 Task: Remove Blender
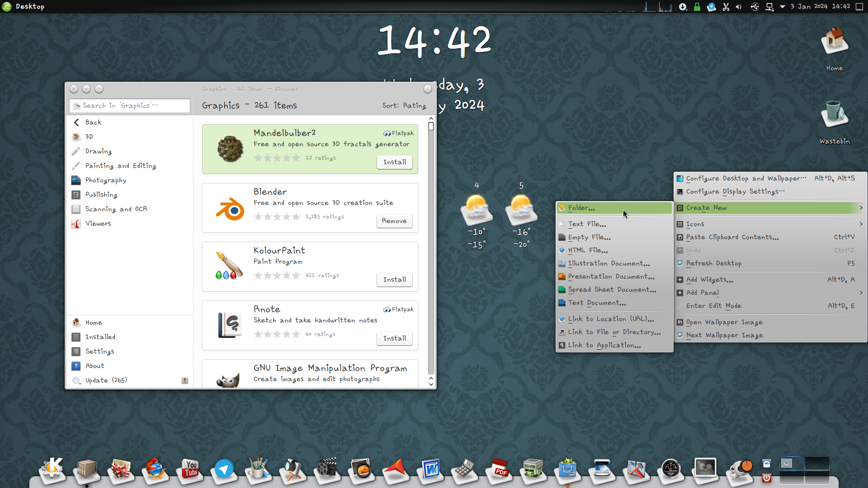click(394, 221)
